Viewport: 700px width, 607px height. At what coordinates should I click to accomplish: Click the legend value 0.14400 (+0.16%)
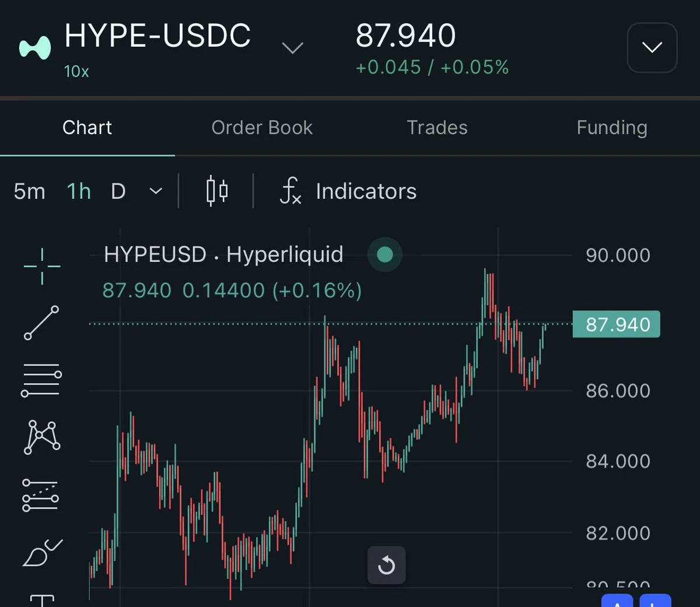click(x=272, y=290)
